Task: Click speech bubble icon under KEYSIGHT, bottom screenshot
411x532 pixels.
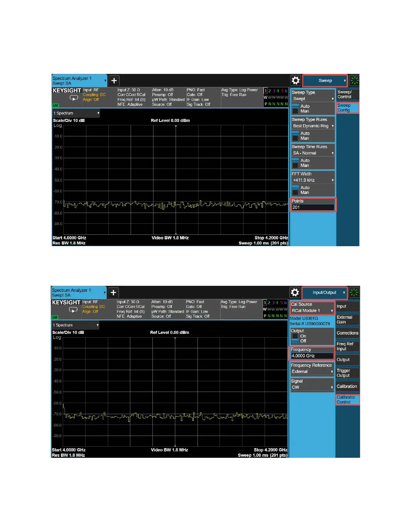Action: [x=73, y=310]
